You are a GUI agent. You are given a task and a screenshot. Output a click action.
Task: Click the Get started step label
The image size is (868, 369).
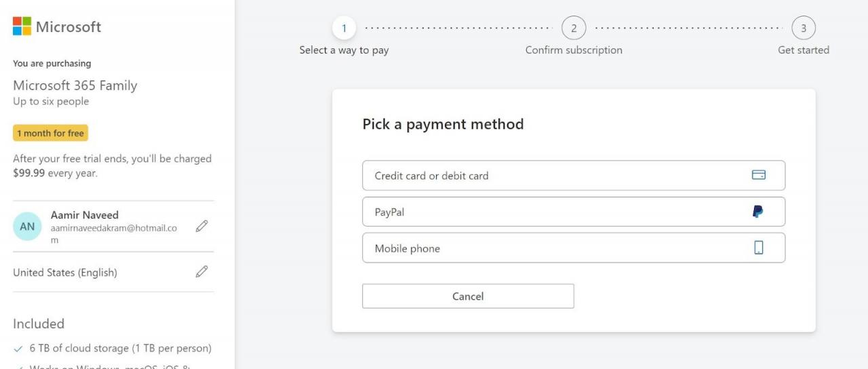804,50
